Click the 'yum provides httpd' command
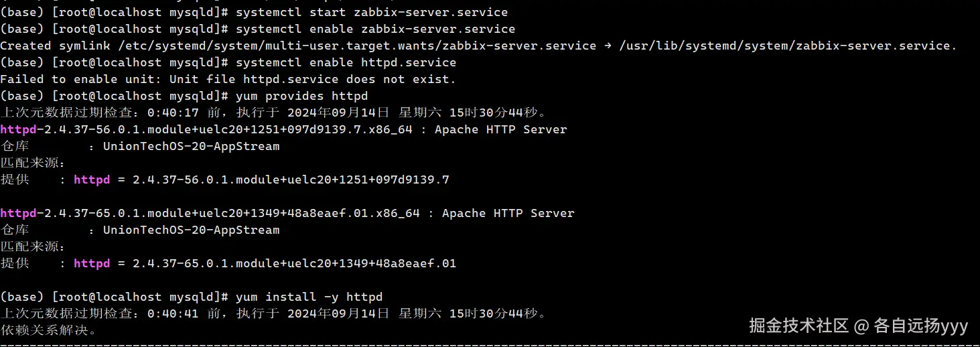This screenshot has width=980, height=347. tap(301, 96)
